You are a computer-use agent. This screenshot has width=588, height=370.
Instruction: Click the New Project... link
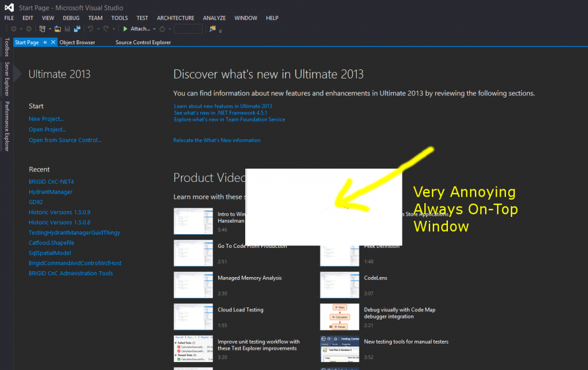click(x=47, y=119)
